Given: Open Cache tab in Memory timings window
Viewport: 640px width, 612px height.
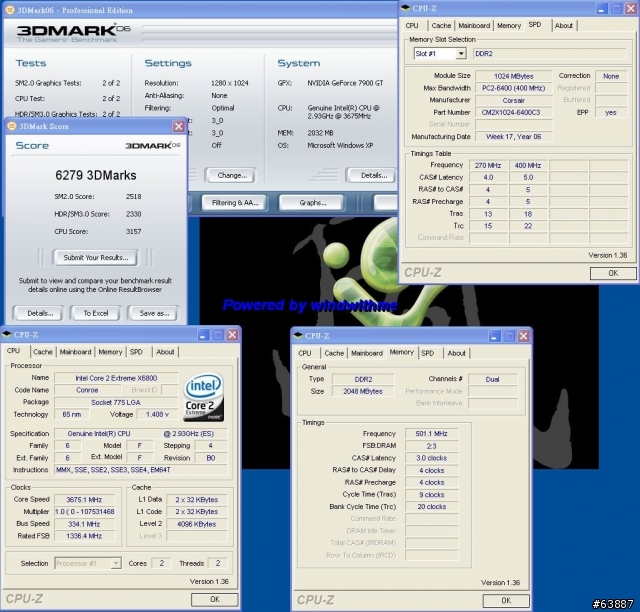Looking at the screenshot, I should (x=334, y=353).
